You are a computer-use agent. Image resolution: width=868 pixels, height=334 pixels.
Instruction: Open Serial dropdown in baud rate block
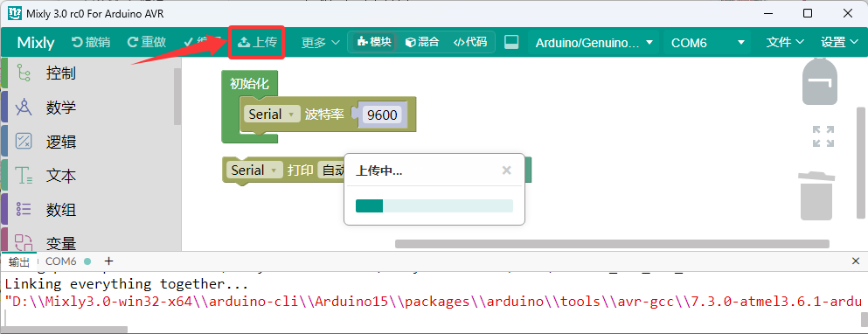[x=271, y=115]
